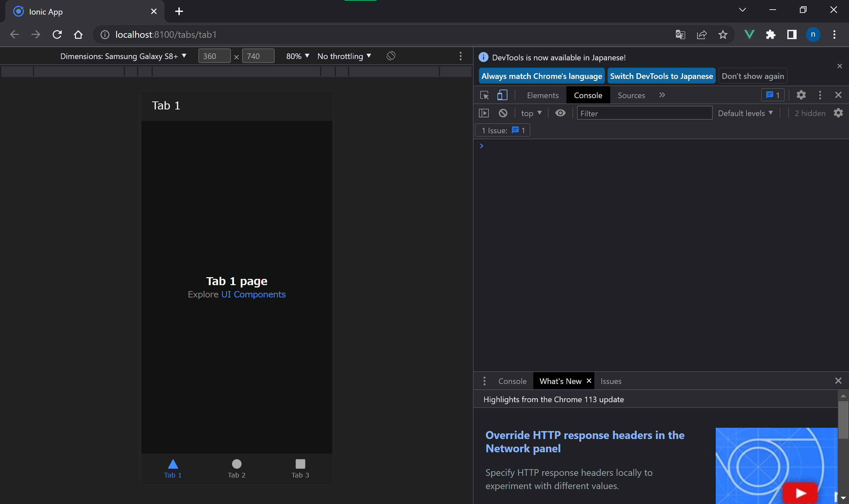849x504 pixels.
Task: Toggle the live expression eye icon
Action: pyautogui.click(x=560, y=113)
